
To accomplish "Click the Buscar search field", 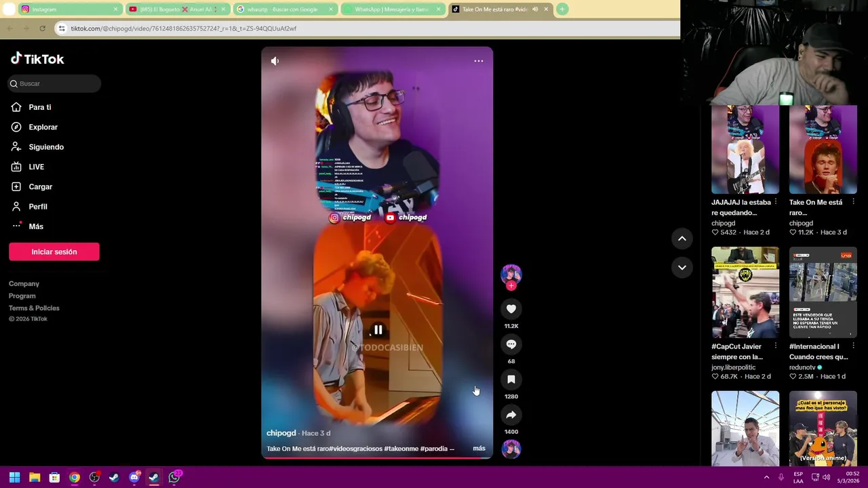I will tap(54, 83).
